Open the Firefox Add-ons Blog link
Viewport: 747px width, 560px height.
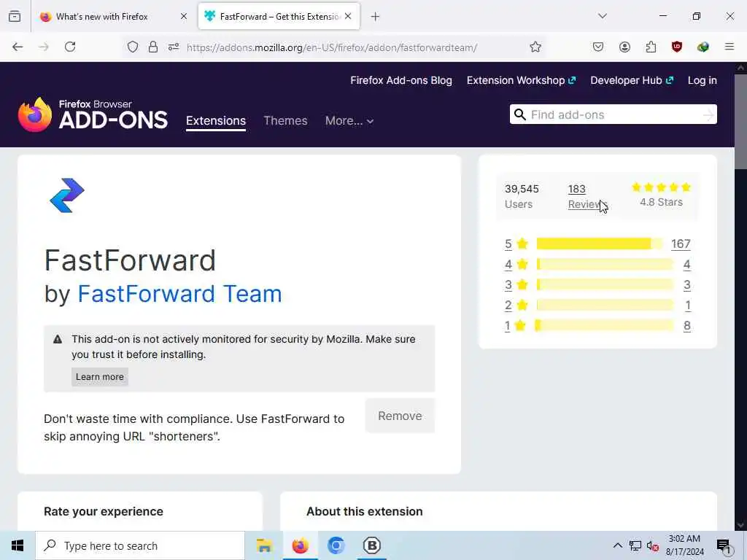tap(401, 80)
